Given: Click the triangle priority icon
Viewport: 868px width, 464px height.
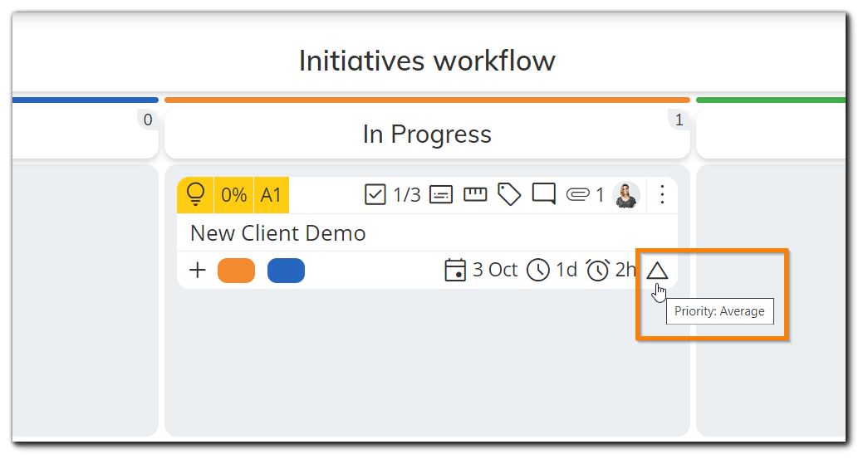Looking at the screenshot, I should coord(657,271).
